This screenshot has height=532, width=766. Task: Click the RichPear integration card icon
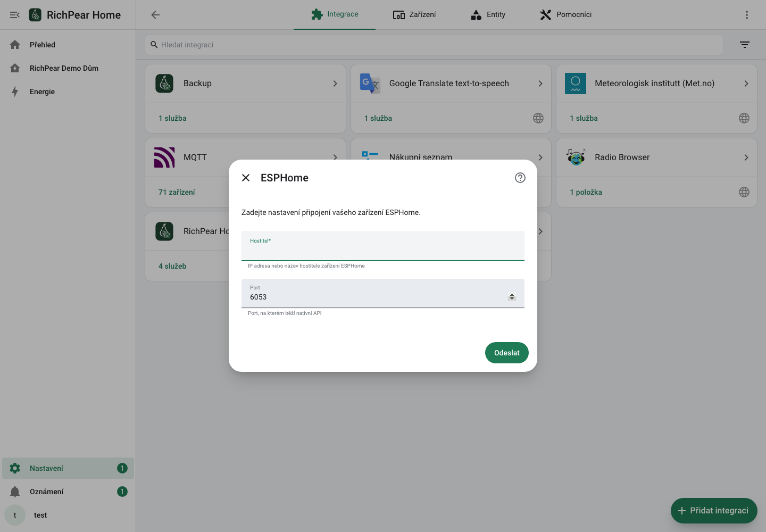[x=164, y=231]
